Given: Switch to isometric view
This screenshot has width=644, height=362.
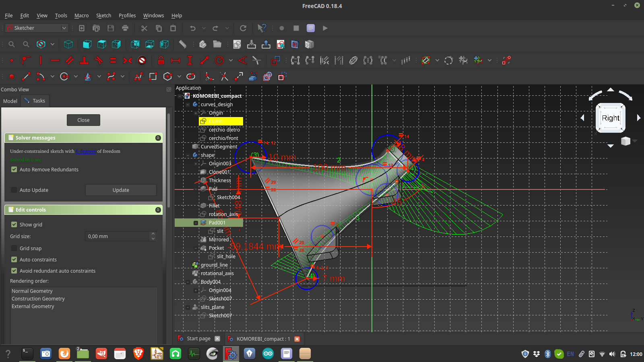Looking at the screenshot, I should tap(68, 44).
